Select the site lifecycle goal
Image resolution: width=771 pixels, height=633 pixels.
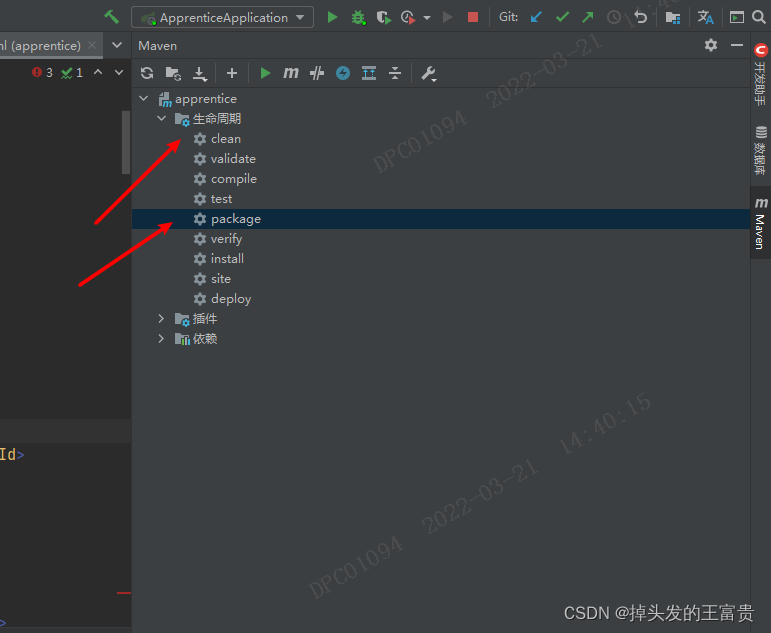click(x=221, y=279)
